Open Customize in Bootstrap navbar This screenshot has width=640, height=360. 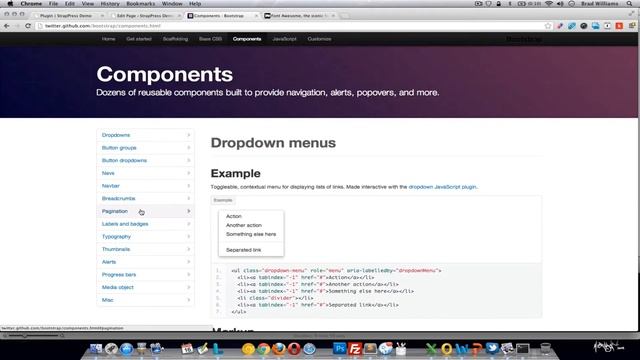coord(319,39)
